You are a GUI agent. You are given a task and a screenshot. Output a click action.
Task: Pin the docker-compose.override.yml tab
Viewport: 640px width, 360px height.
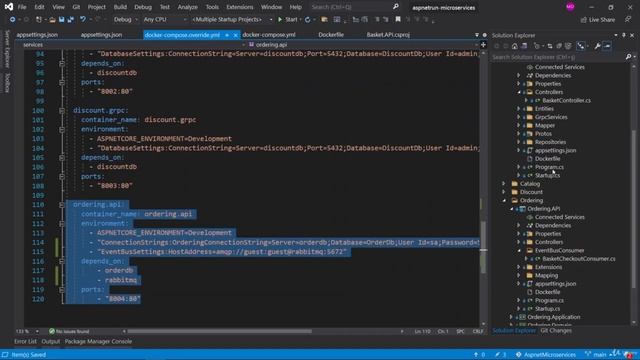[227, 35]
